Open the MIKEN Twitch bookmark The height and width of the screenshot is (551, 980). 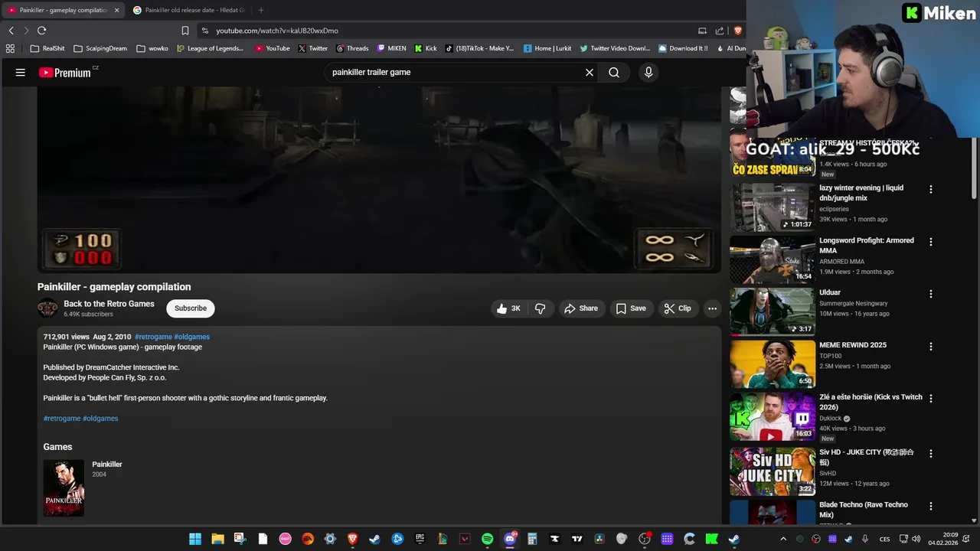click(x=392, y=48)
